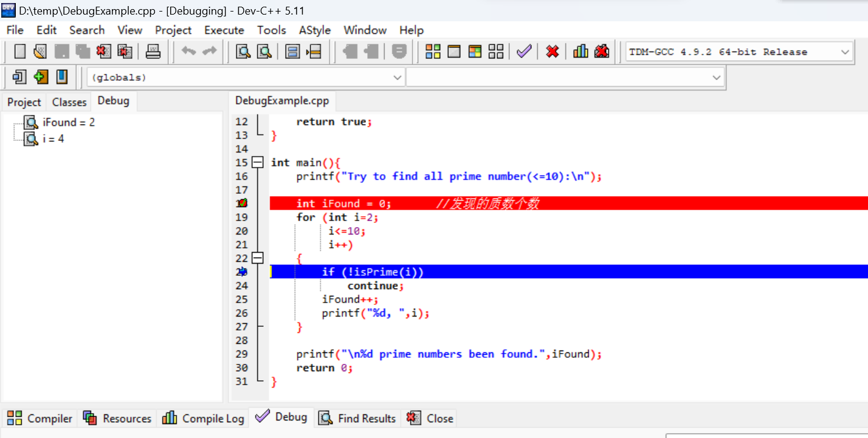
Task: Click the 'iFound++;' code line
Action: pos(351,299)
